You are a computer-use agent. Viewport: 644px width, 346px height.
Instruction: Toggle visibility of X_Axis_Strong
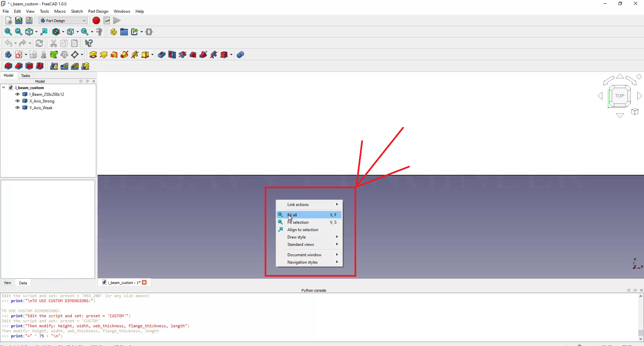(17, 101)
